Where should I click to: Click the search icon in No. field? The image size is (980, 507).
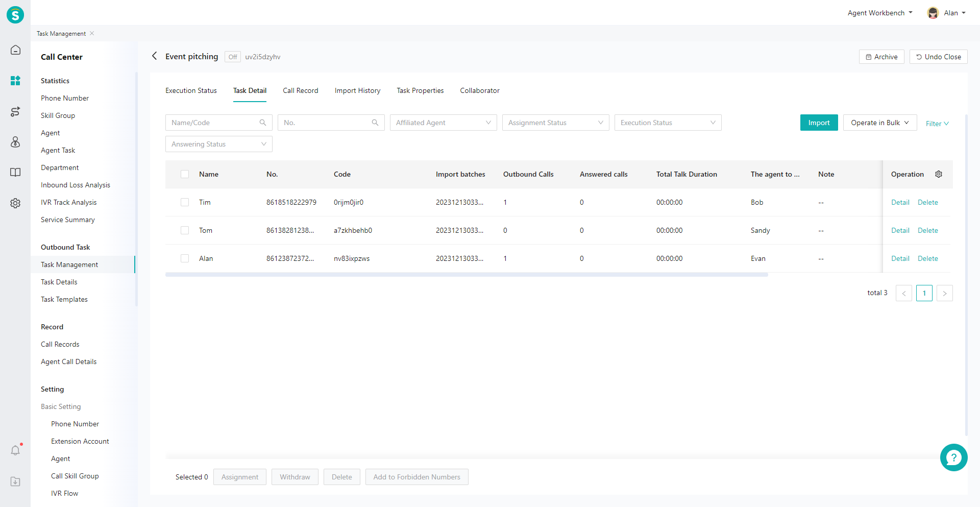pyautogui.click(x=375, y=123)
